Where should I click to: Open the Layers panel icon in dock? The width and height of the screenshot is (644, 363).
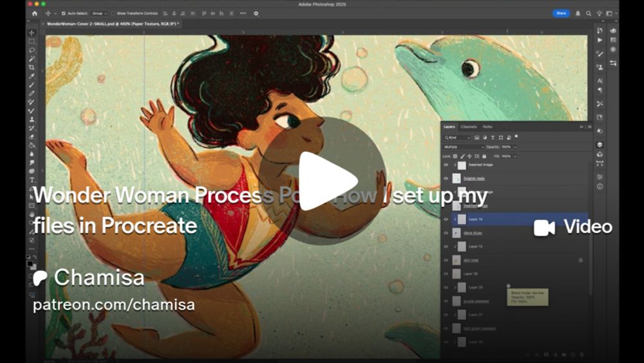[600, 145]
